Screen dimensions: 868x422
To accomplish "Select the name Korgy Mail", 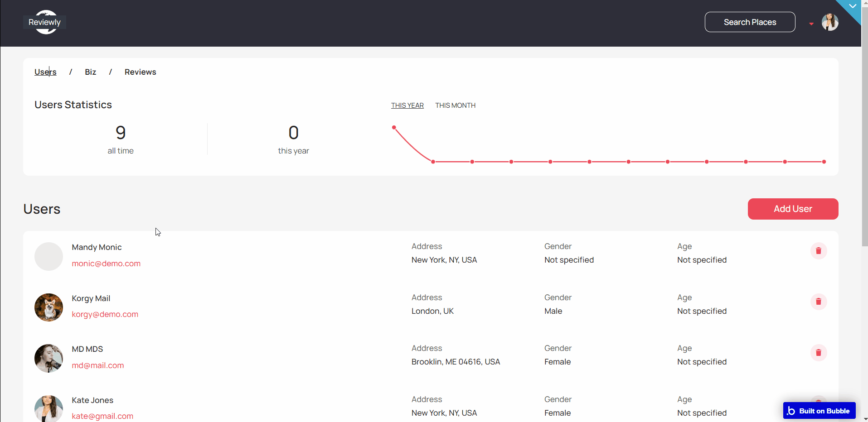I will click(x=91, y=298).
